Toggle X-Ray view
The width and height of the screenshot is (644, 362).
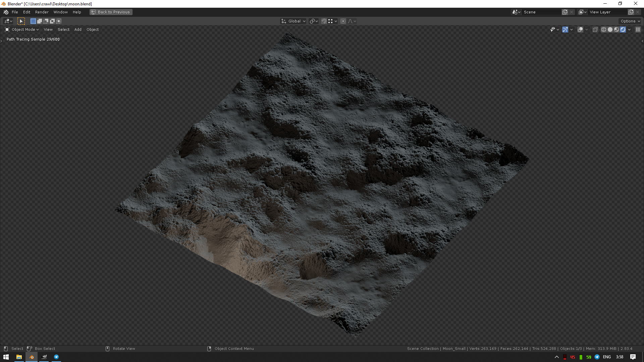point(595,29)
